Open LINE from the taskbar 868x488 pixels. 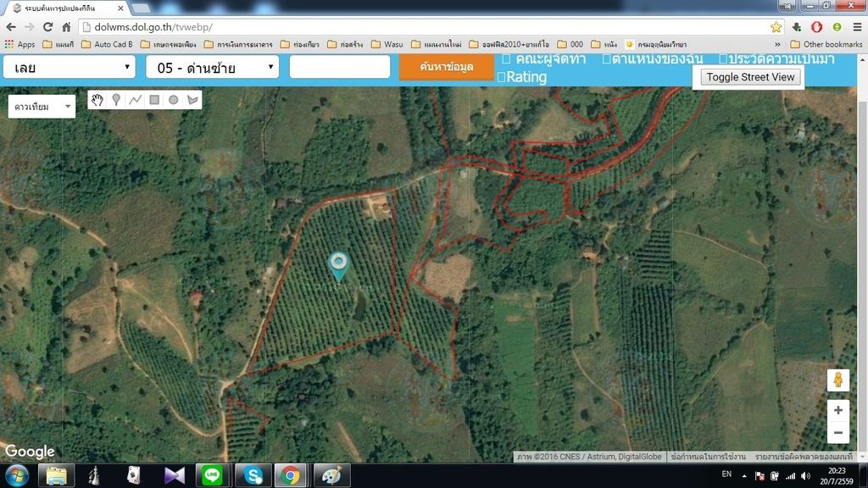click(x=212, y=475)
